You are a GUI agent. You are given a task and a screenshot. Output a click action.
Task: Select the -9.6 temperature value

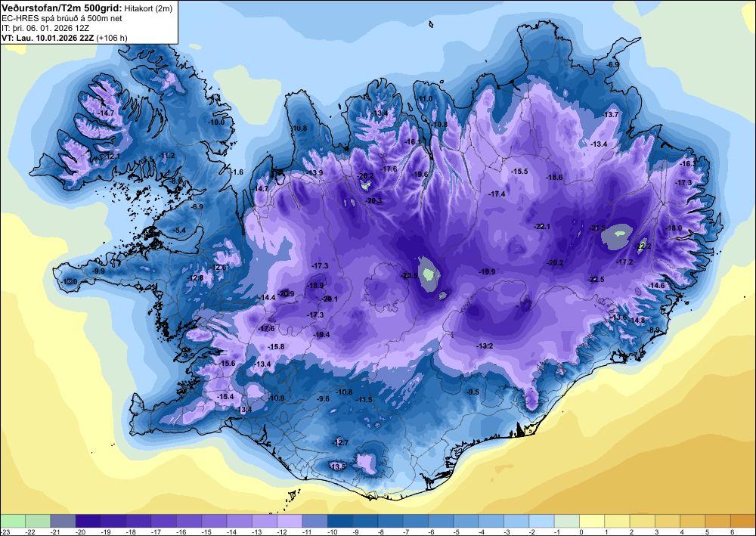click(323, 398)
